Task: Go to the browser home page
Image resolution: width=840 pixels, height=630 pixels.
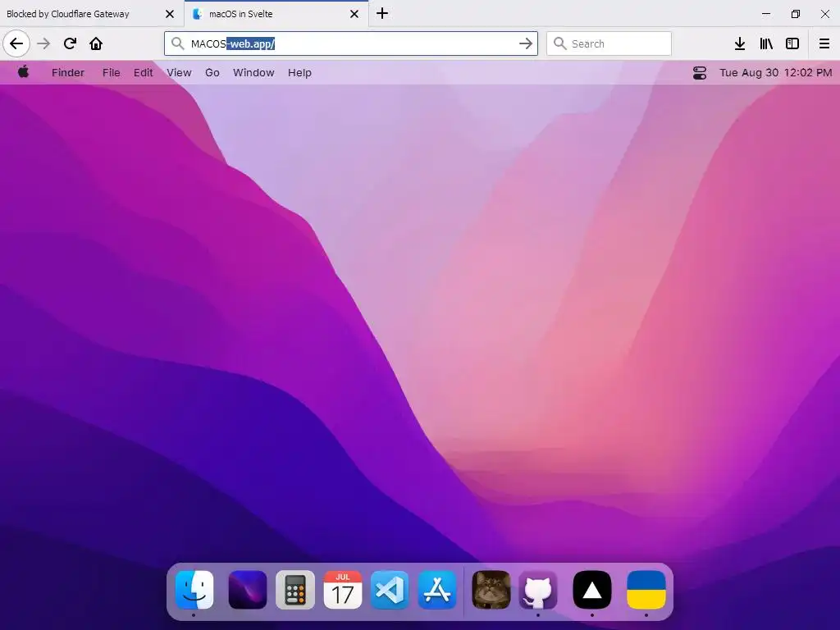Action: coord(96,43)
